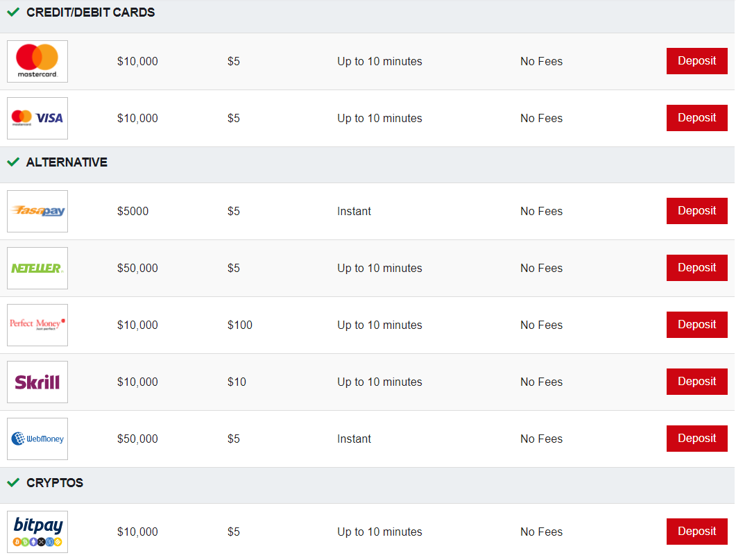Select the bitpay crypto logo

(37, 532)
